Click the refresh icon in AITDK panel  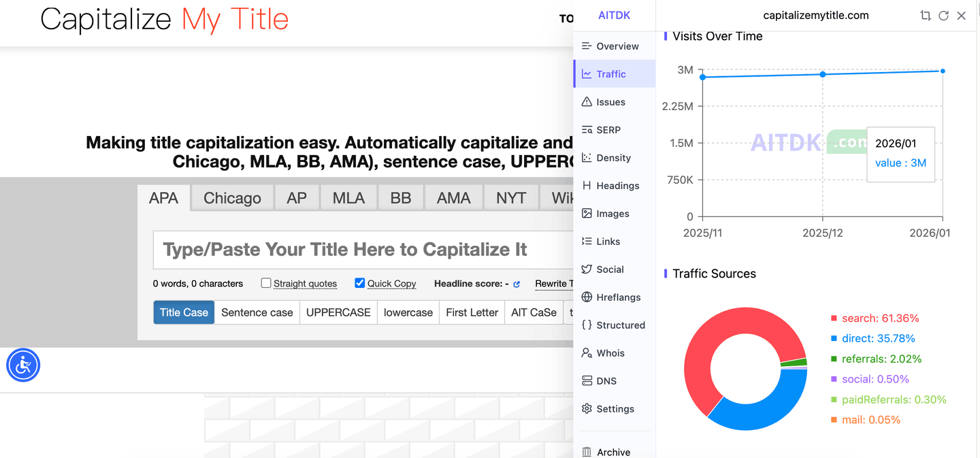943,16
